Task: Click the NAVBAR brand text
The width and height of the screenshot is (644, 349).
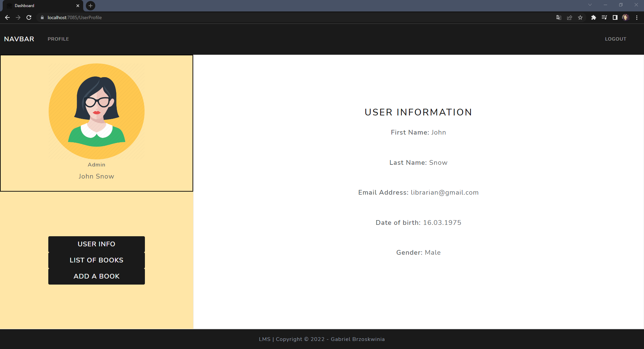Action: click(19, 39)
